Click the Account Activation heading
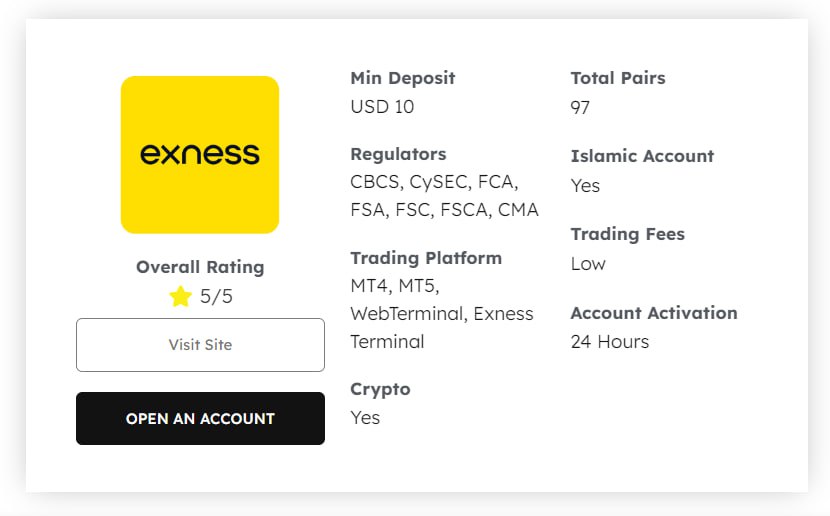The height and width of the screenshot is (516, 830). [x=653, y=312]
